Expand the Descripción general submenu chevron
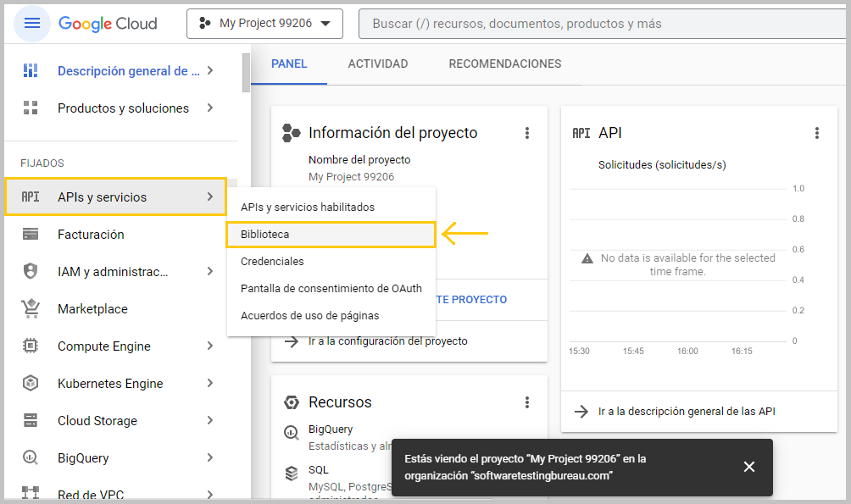 (x=210, y=70)
